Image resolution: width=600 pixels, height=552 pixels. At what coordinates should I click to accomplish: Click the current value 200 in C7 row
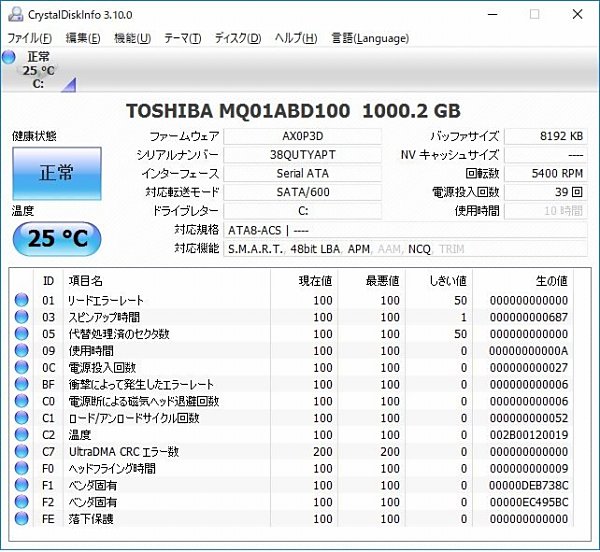(323, 452)
